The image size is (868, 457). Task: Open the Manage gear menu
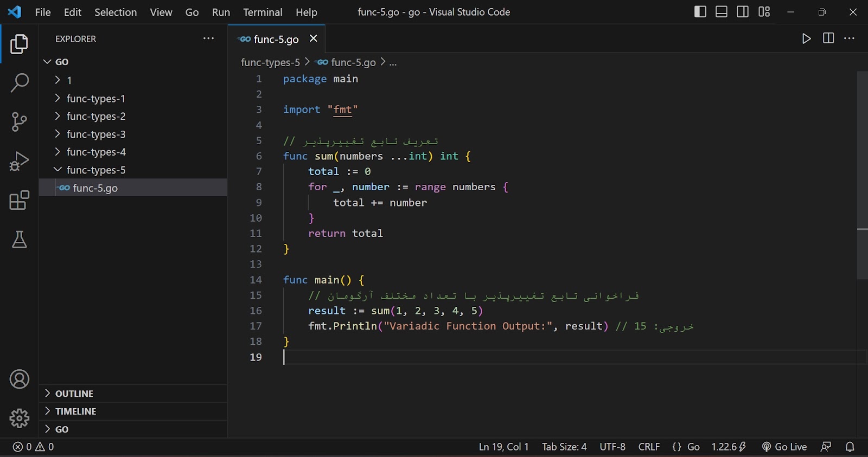(x=19, y=418)
